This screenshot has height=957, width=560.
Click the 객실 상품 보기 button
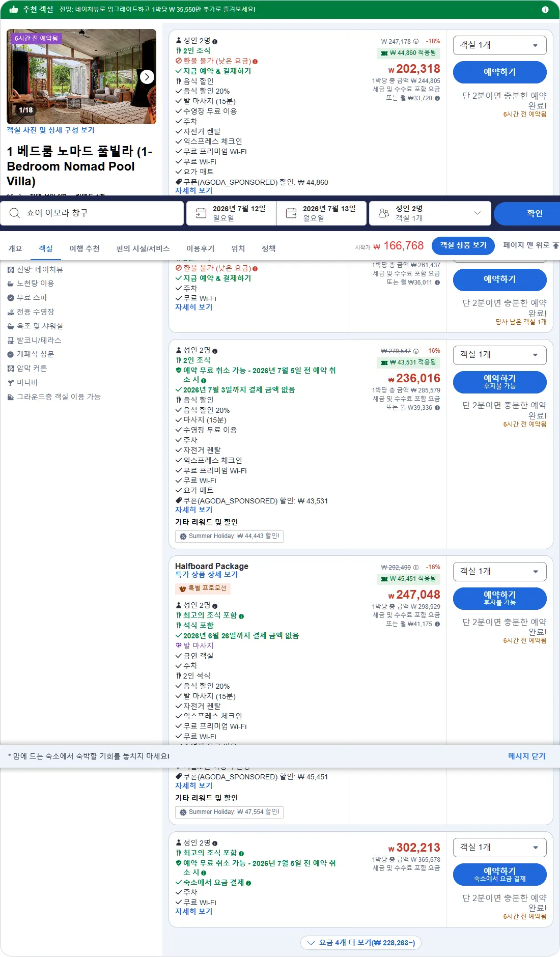tap(463, 245)
